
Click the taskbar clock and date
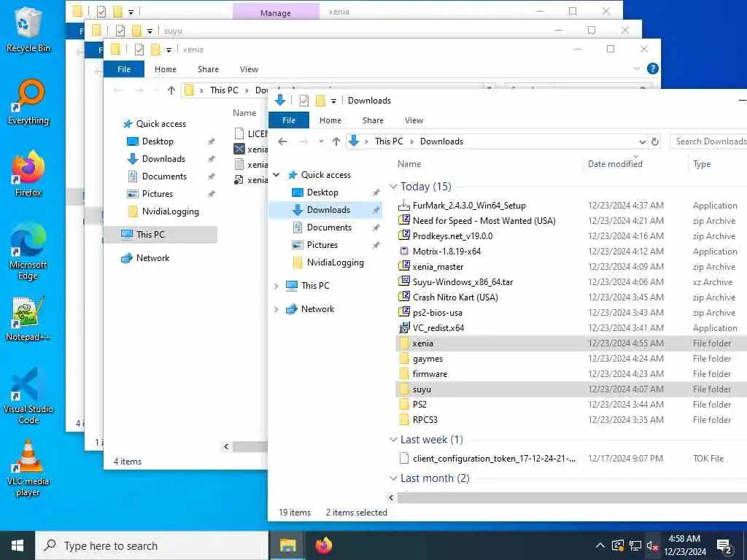tap(684, 545)
